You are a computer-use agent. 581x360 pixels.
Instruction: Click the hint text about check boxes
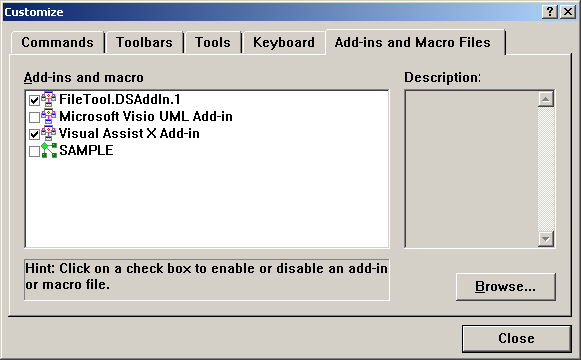coord(206,277)
